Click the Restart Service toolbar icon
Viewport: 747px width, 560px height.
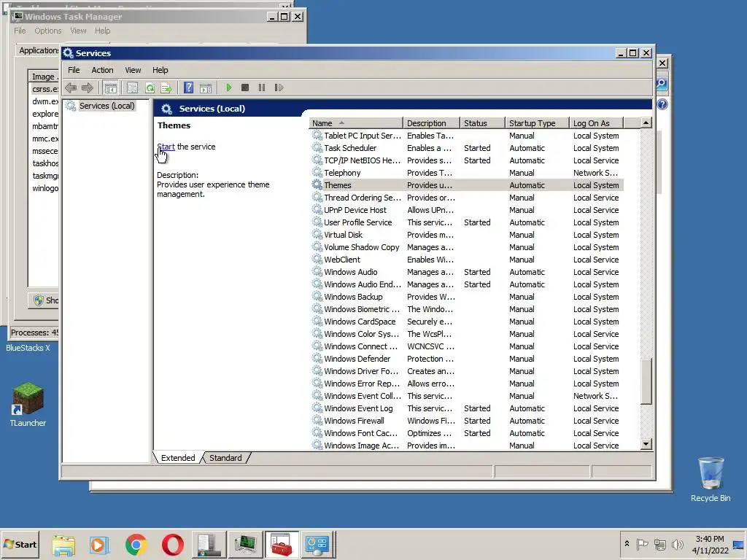(x=279, y=87)
